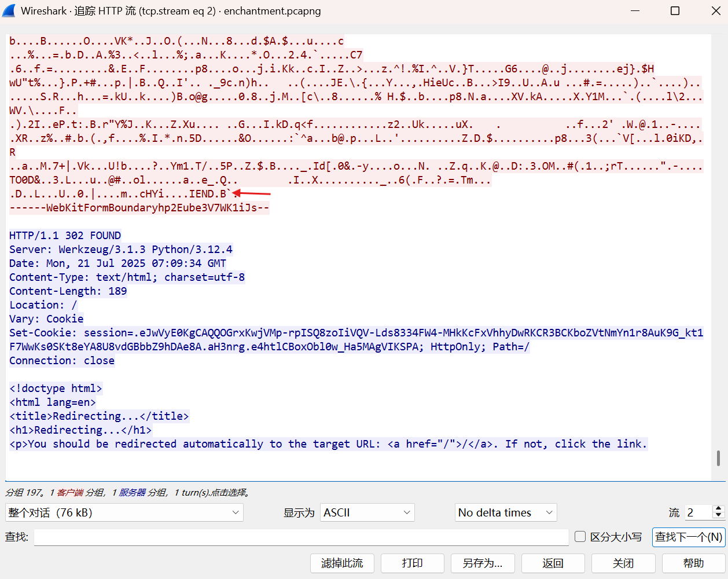Open the No delta times dropdown
This screenshot has height=579, width=728.
point(506,512)
